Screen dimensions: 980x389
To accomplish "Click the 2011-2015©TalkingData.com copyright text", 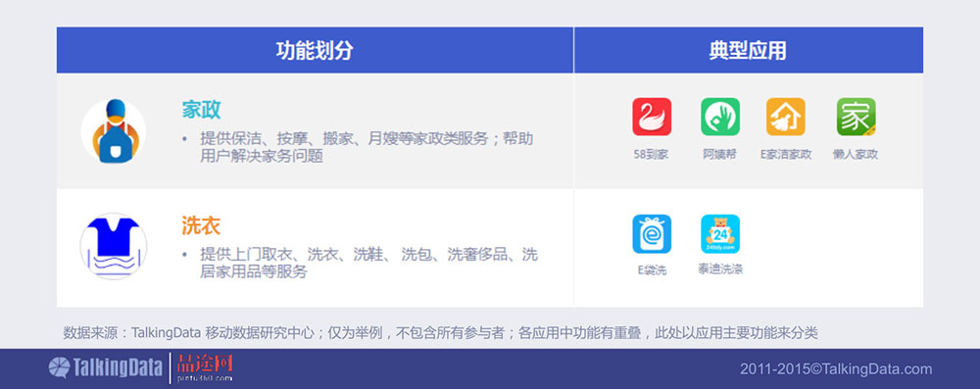I will pyautogui.click(x=836, y=369).
